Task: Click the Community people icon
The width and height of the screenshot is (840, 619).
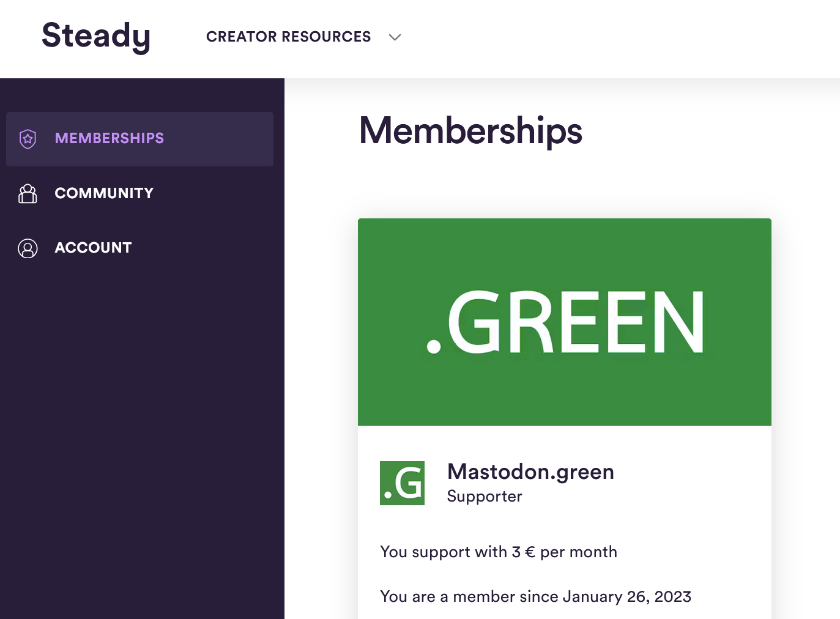Action: coord(28,193)
